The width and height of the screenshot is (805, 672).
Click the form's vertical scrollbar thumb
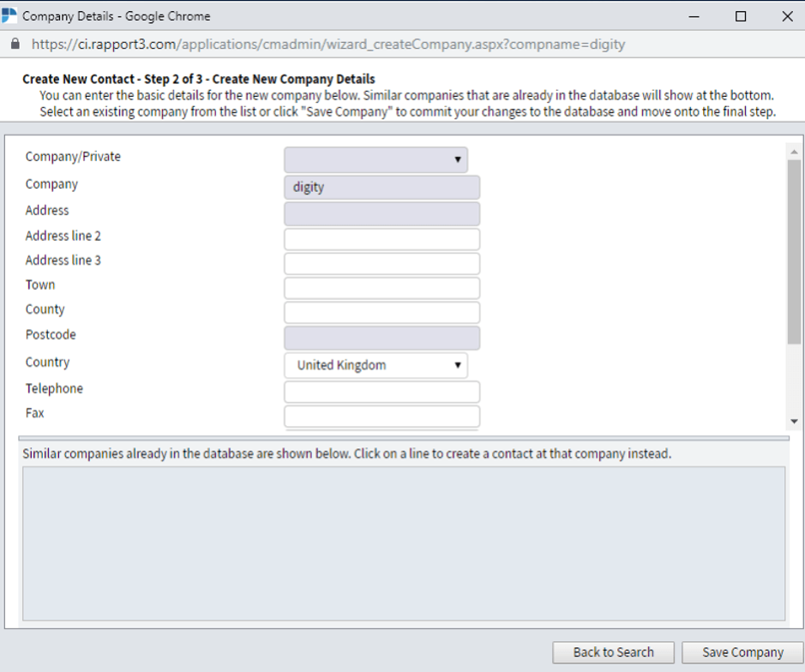point(794,251)
